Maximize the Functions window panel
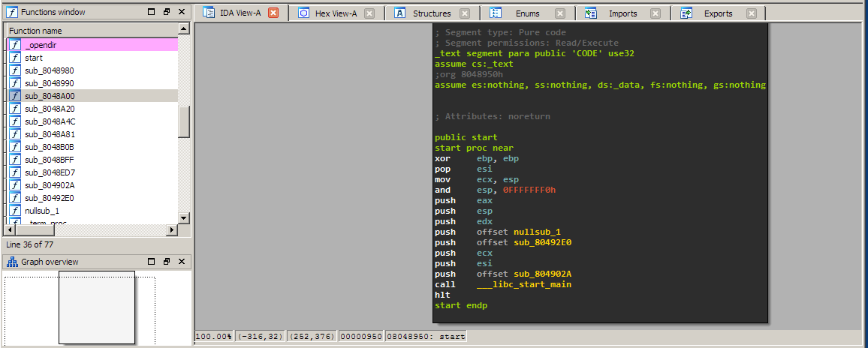This screenshot has height=348, width=868. [152, 11]
